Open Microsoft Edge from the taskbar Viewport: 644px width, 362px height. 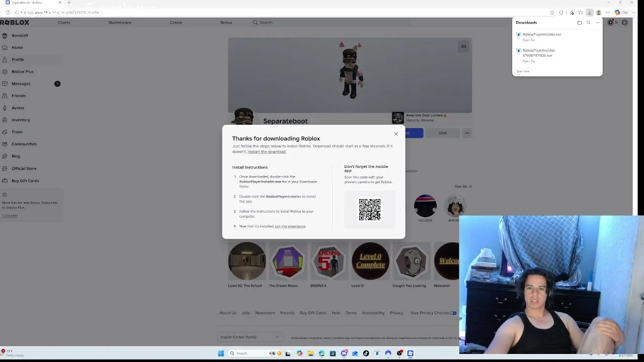(x=321, y=353)
